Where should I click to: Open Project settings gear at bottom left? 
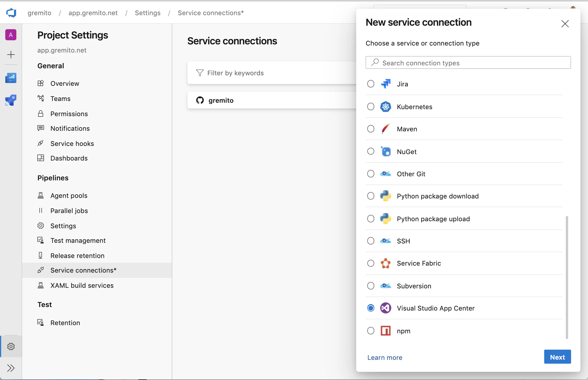point(11,346)
